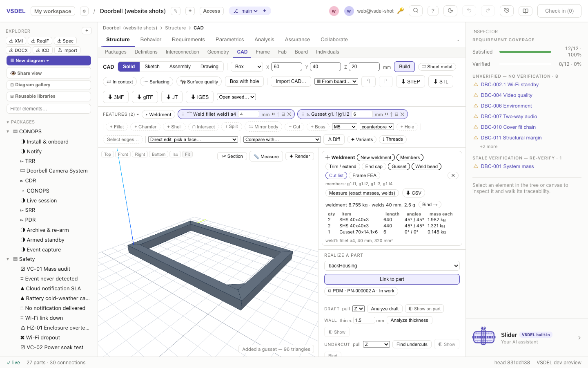The width and height of the screenshot is (588, 368).
Task: Toggle Sheet metal mode
Action: click(437, 67)
